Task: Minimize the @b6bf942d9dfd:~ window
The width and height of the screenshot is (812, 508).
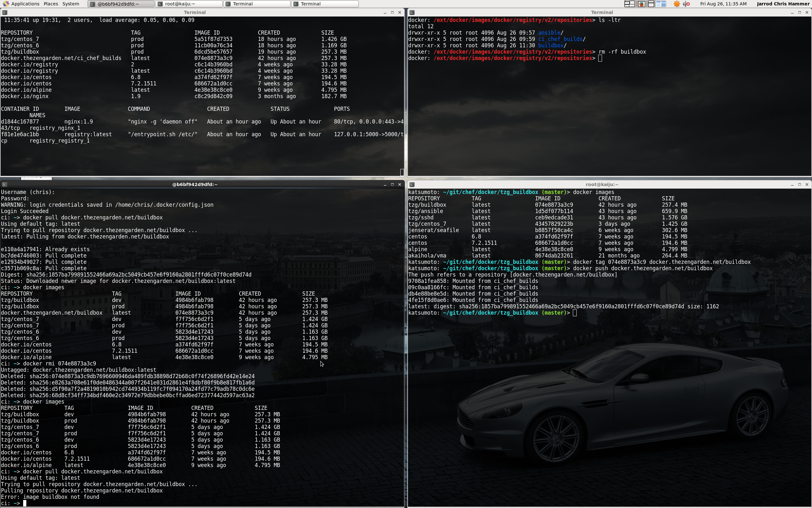Action: 385,184
